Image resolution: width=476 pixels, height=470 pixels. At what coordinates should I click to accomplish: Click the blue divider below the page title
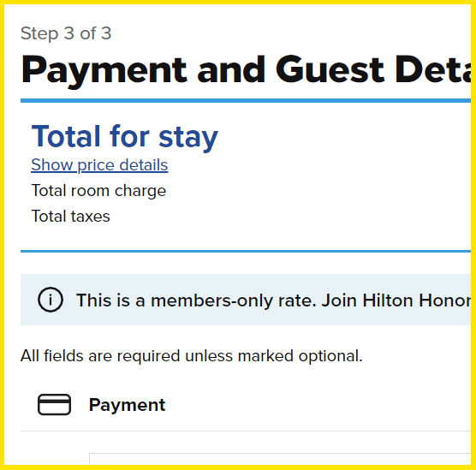click(x=246, y=101)
